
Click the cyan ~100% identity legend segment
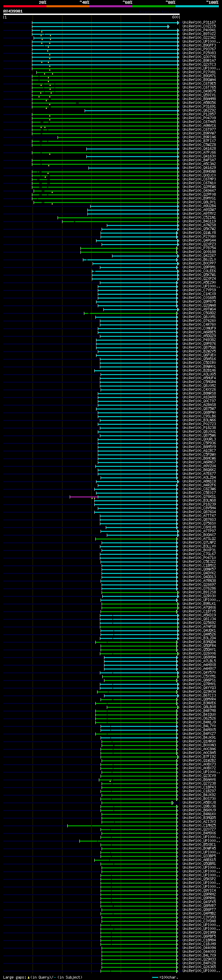click(x=197, y=6)
